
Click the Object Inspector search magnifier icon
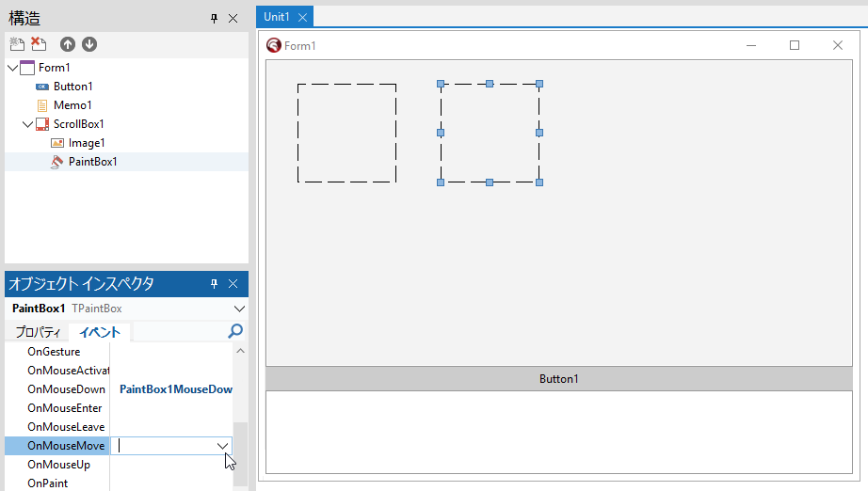[235, 331]
